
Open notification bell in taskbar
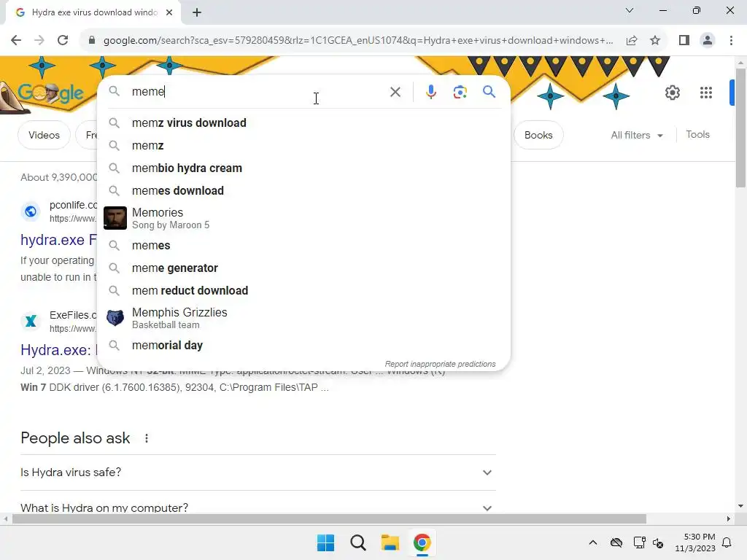coord(727,542)
